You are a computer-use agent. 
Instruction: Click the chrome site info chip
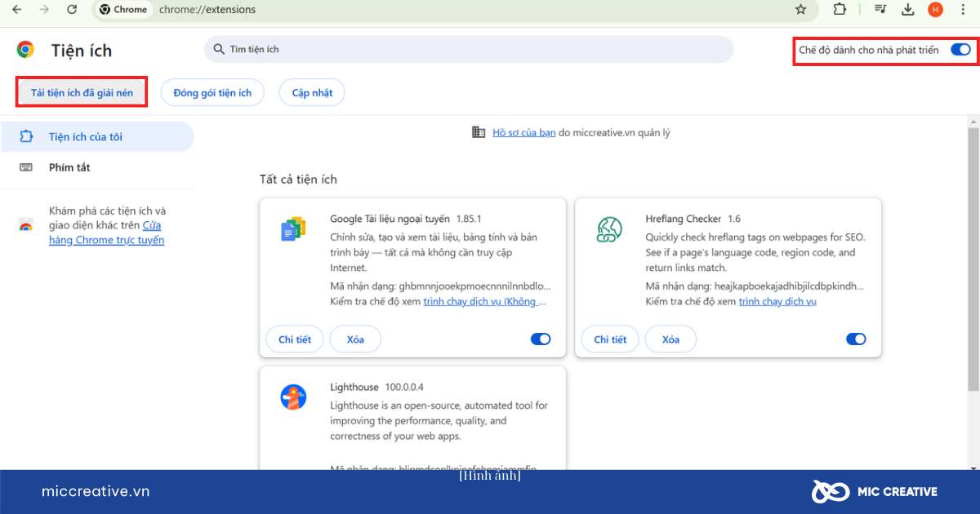coord(123,10)
